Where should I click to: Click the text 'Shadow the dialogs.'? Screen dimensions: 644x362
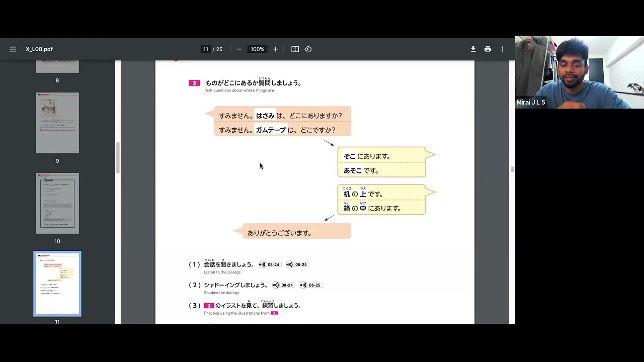(x=222, y=293)
